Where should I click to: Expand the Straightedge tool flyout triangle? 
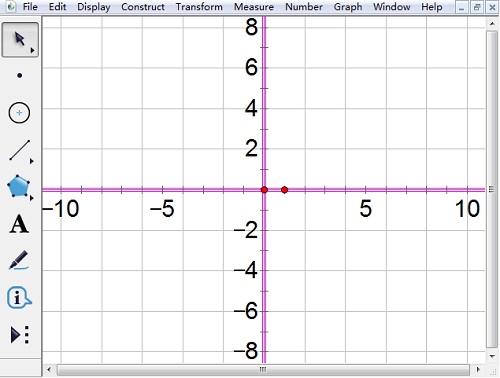tap(32, 161)
